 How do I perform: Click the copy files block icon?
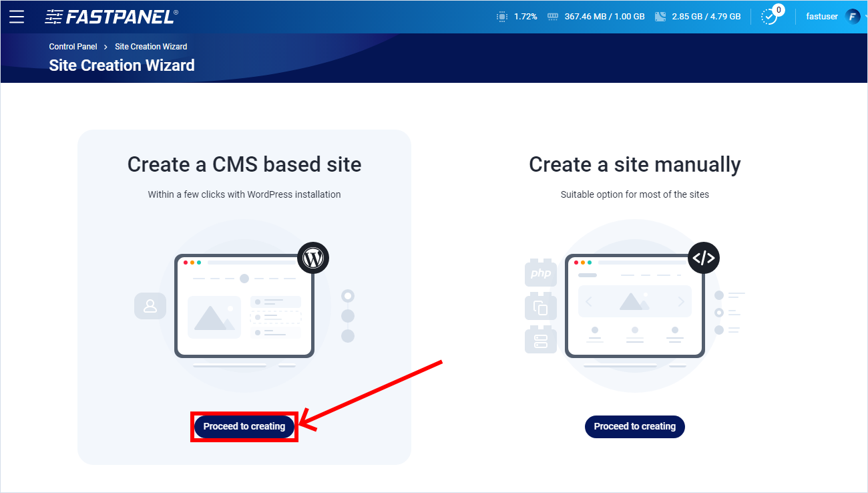pos(540,307)
